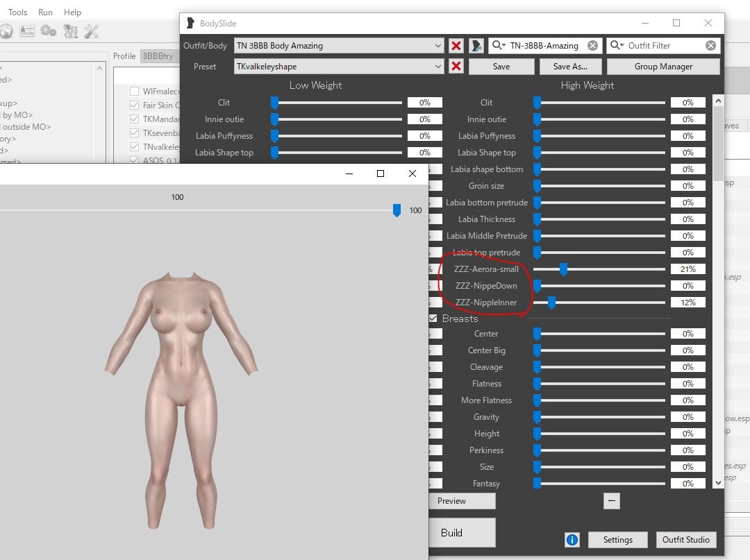Click the slider list scrollbar down arrow

[x=718, y=482]
